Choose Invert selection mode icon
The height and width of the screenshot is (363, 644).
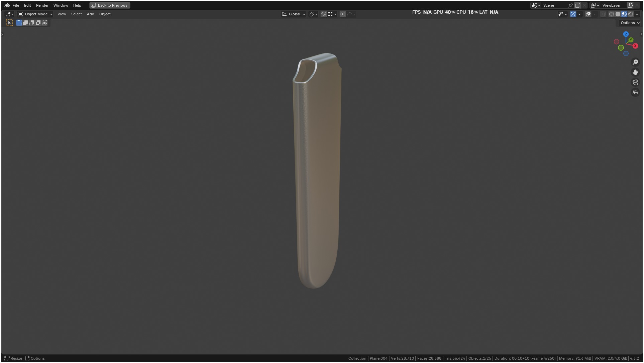click(38, 23)
